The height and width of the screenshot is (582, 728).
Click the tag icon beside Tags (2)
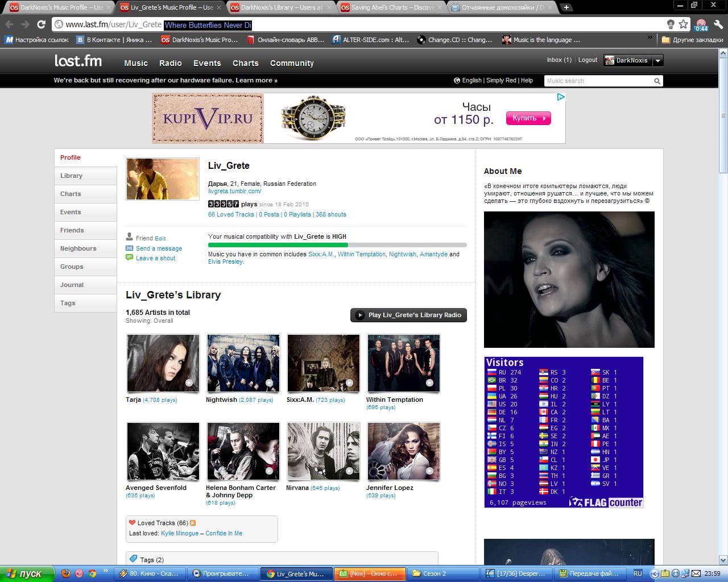tap(133, 559)
